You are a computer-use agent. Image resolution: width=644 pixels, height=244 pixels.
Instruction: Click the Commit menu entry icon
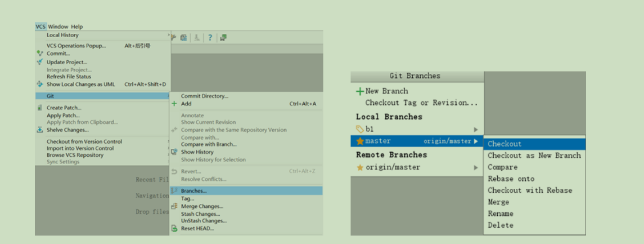pyautogui.click(x=40, y=54)
